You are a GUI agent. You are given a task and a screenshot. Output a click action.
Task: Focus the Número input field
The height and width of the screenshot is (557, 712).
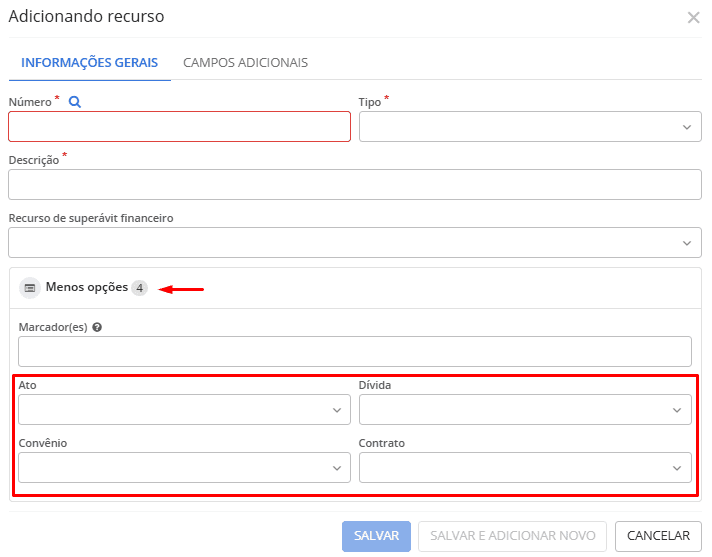click(179, 127)
